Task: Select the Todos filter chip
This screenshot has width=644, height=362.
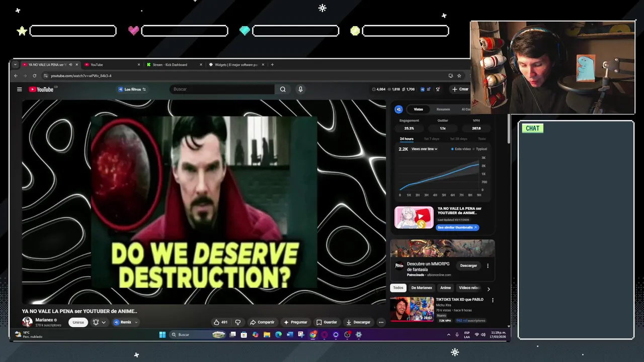Action: tap(398, 288)
